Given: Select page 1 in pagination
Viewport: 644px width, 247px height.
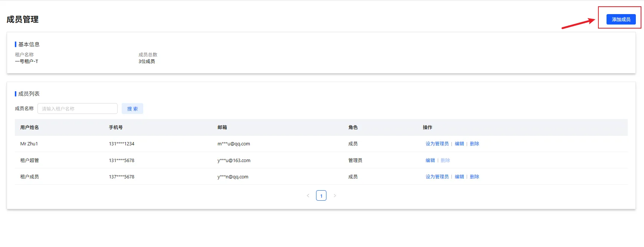Looking at the screenshot, I should (x=321, y=195).
